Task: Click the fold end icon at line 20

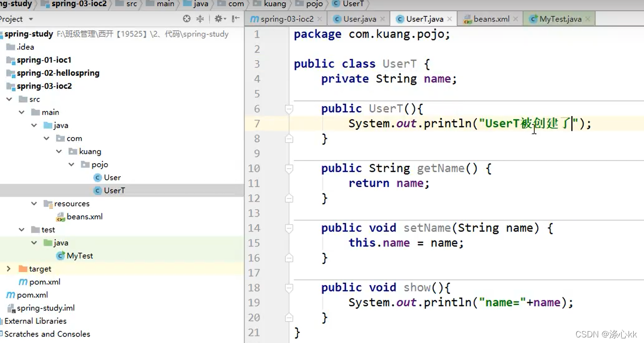Action: pos(289,317)
